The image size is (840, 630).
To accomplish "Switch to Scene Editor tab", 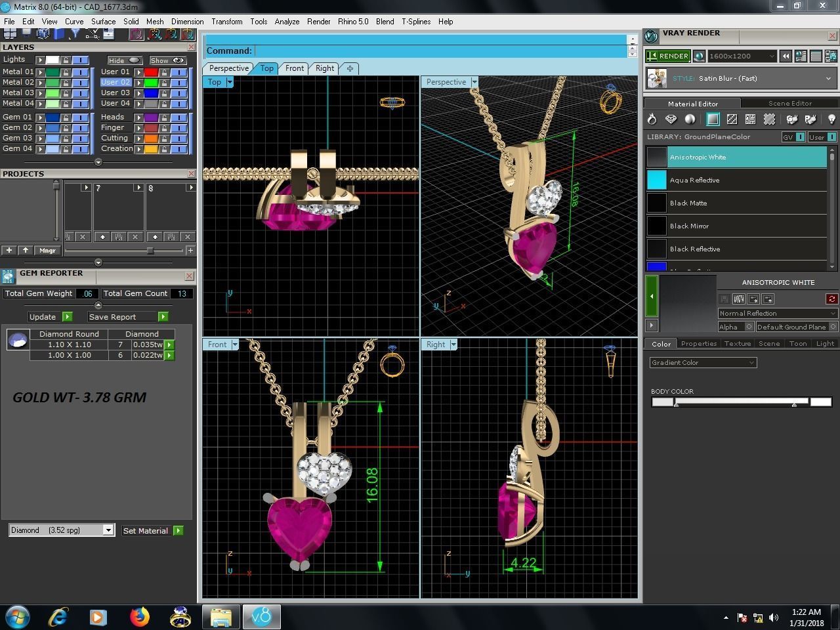I will [790, 103].
